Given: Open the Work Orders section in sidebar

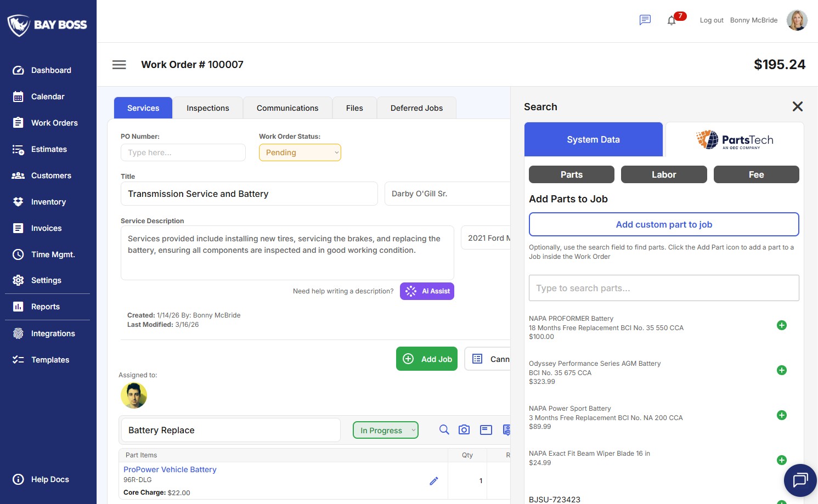Looking at the screenshot, I should (x=54, y=122).
